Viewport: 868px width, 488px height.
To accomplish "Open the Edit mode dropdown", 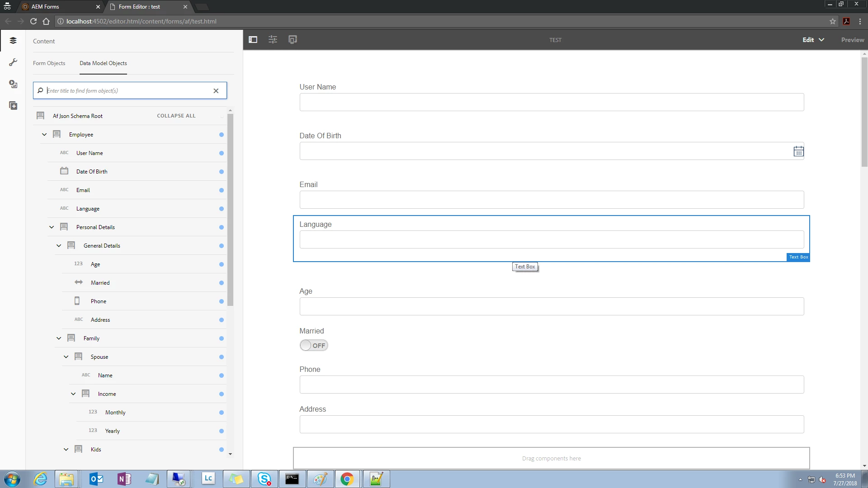I will pos(813,40).
